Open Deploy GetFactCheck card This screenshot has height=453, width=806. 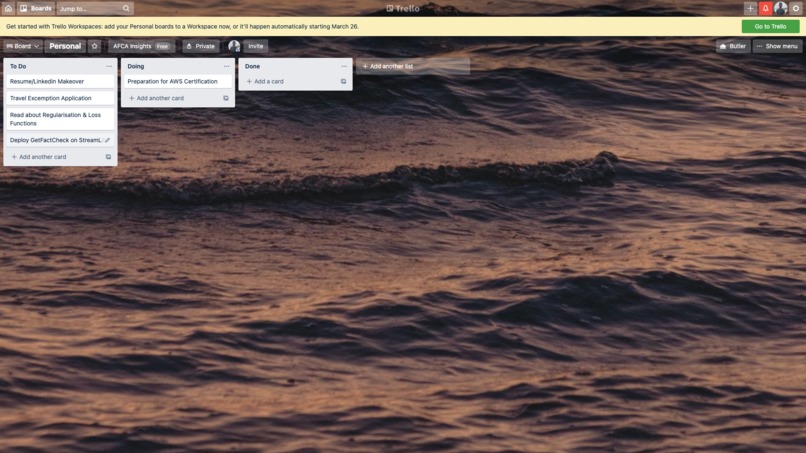coord(55,140)
